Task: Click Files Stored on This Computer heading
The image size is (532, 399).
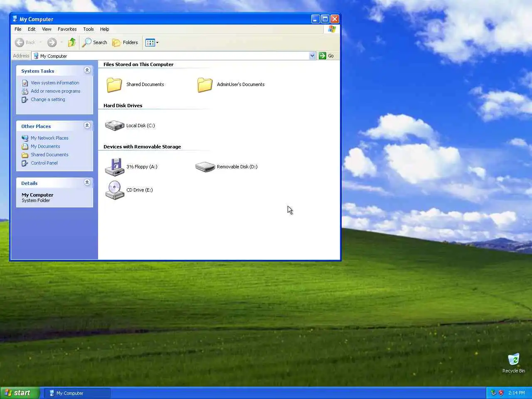Action: (x=138, y=64)
